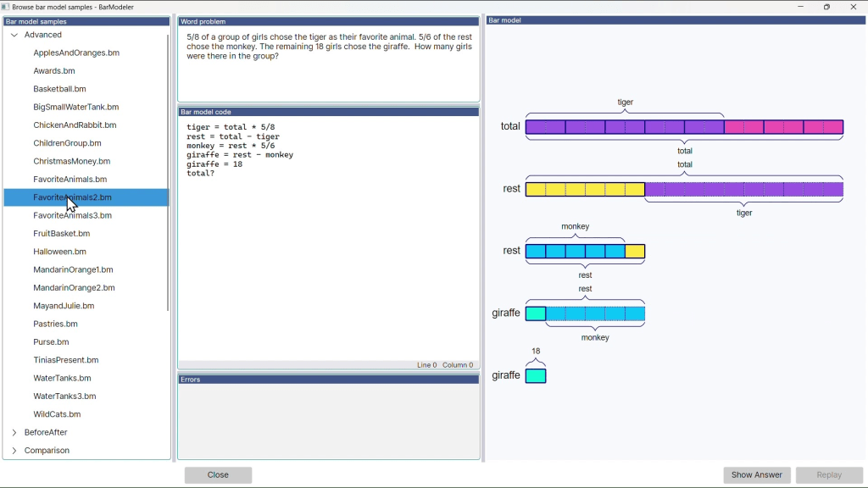Click the yellow section of the rest bar

click(585, 189)
